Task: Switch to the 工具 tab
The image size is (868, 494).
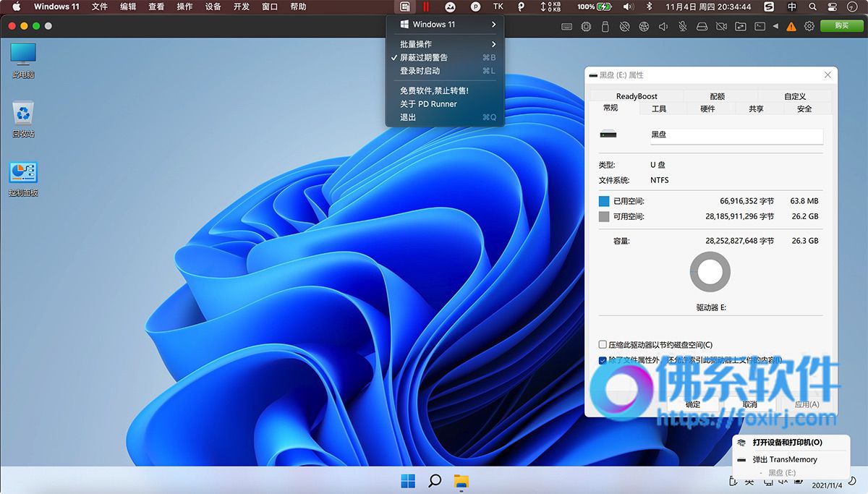Action: (659, 108)
